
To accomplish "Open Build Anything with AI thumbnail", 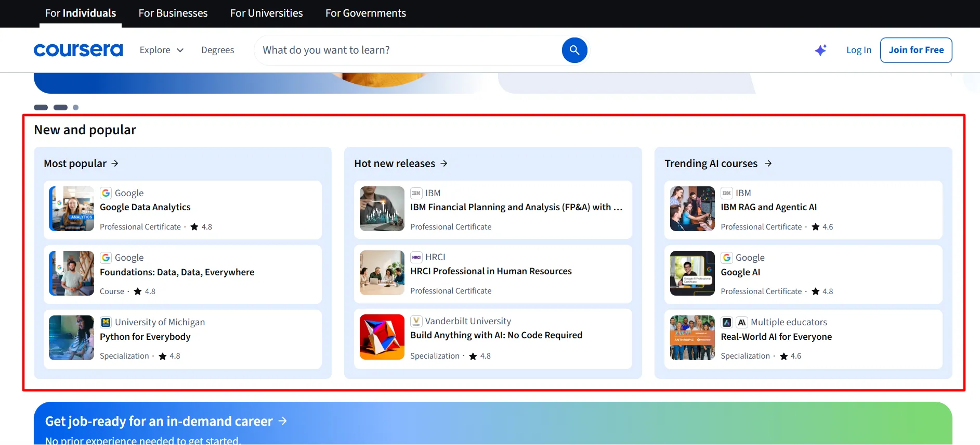I will [x=382, y=337].
